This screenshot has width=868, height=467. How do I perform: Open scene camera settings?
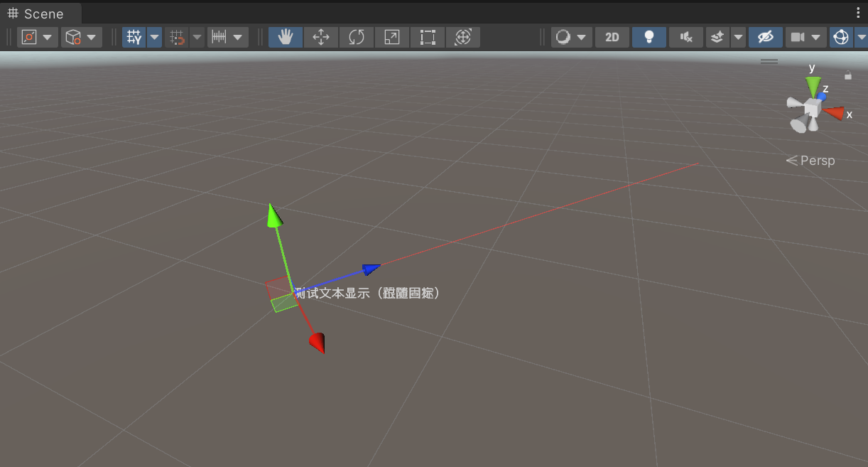point(797,37)
